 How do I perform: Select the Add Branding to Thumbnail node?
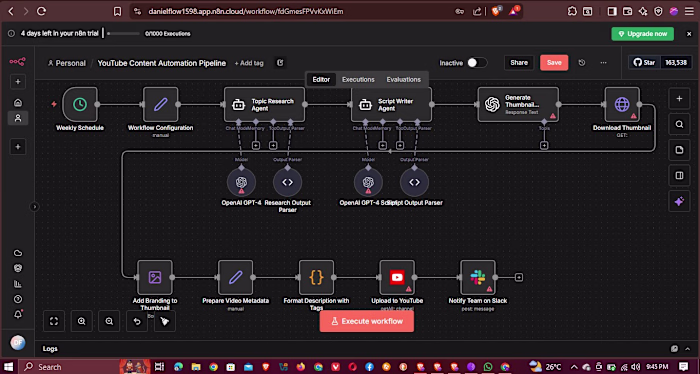point(155,277)
